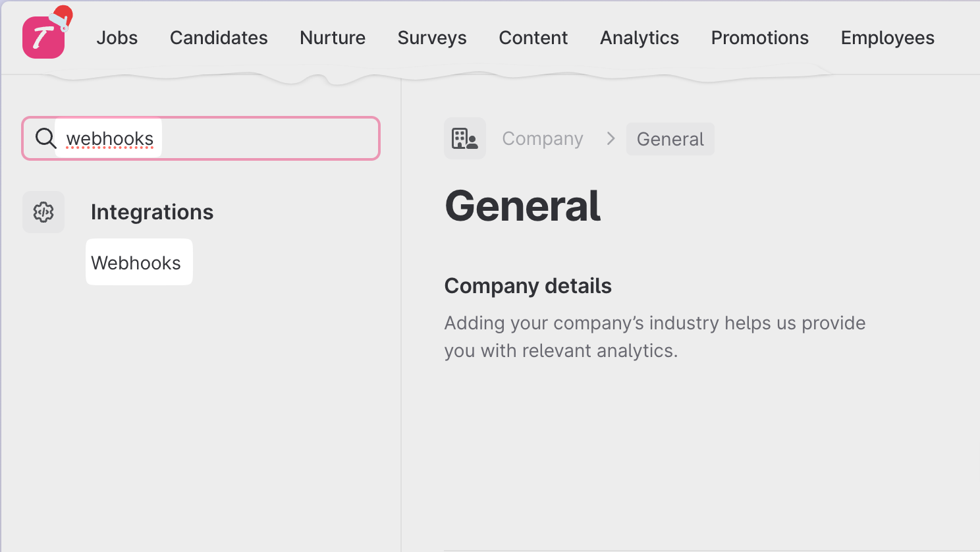The image size is (980, 552).
Task: Open the Employees section
Action: click(x=888, y=38)
